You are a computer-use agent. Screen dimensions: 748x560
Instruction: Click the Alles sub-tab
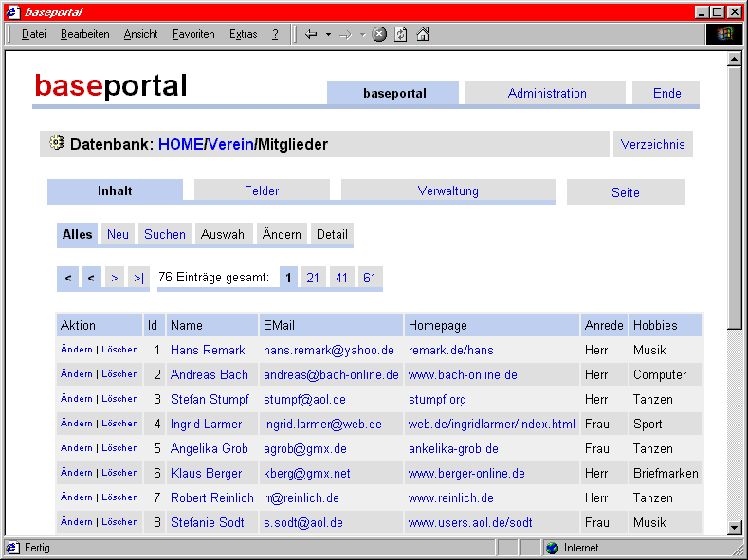(x=78, y=234)
